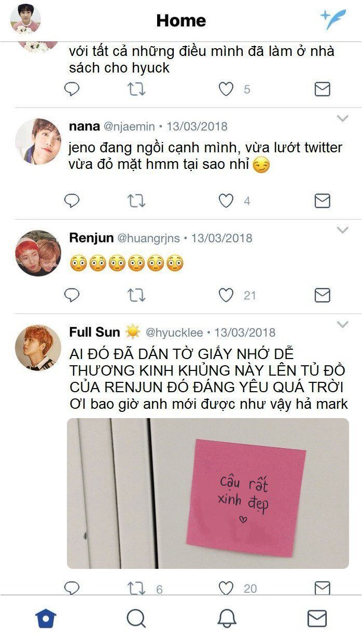362x644 pixels.
Task: Reply to Renjun's emoji tweet
Action: point(72,295)
